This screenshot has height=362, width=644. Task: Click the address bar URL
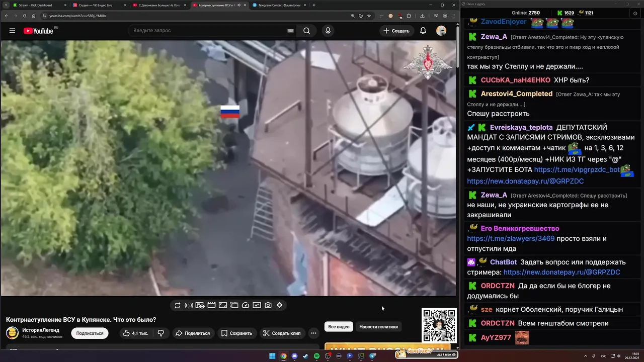point(77,16)
